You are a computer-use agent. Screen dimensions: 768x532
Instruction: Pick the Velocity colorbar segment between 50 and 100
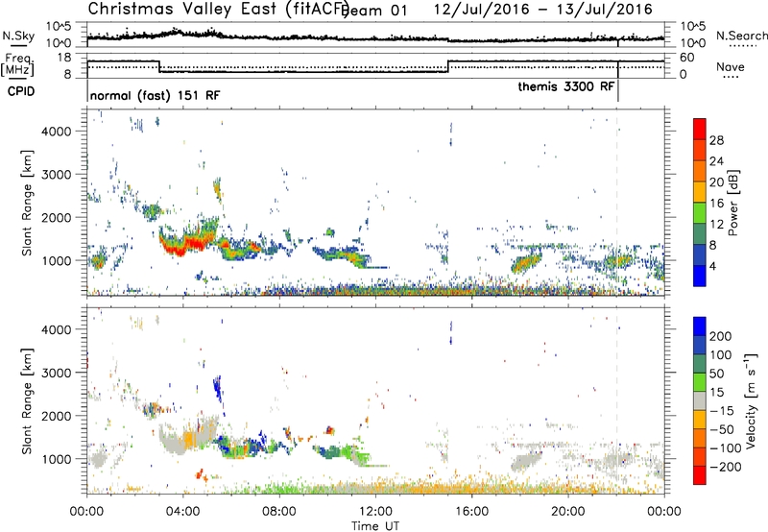click(x=700, y=364)
